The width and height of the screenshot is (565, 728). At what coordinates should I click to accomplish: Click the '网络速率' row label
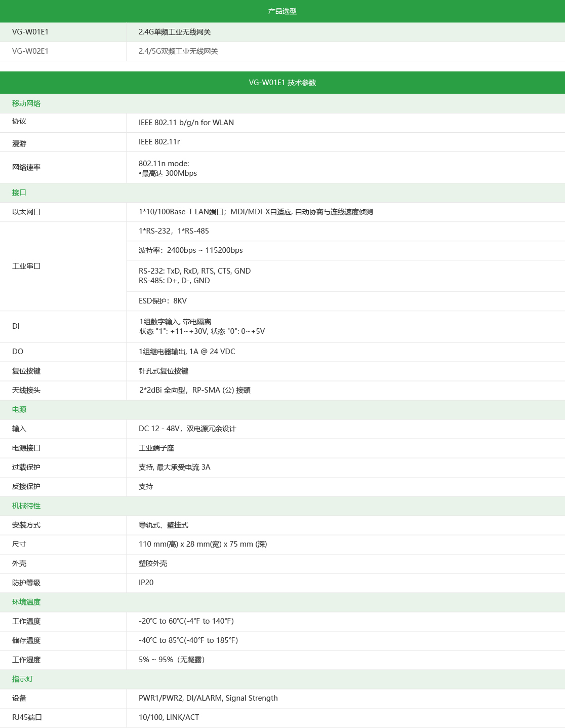tap(26, 167)
